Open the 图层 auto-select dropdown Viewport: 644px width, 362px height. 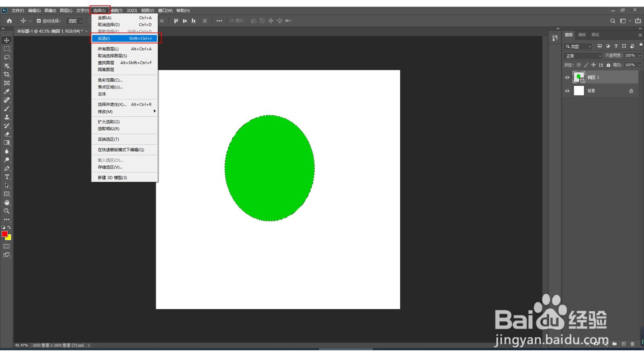point(75,21)
